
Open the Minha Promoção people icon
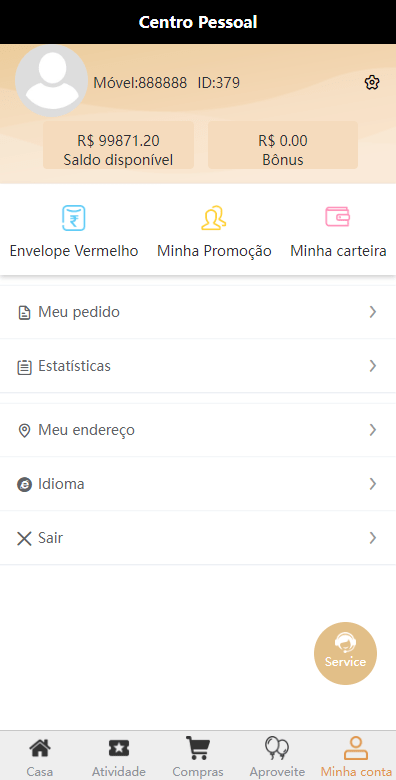point(214,218)
